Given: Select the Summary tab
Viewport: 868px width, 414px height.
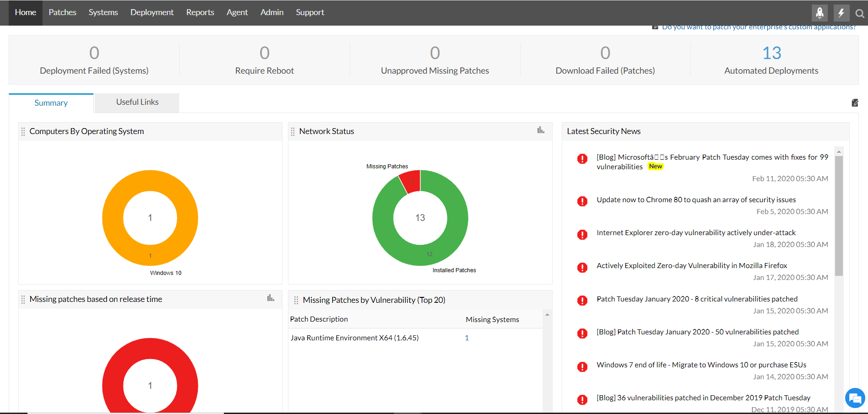Looking at the screenshot, I should [x=51, y=103].
